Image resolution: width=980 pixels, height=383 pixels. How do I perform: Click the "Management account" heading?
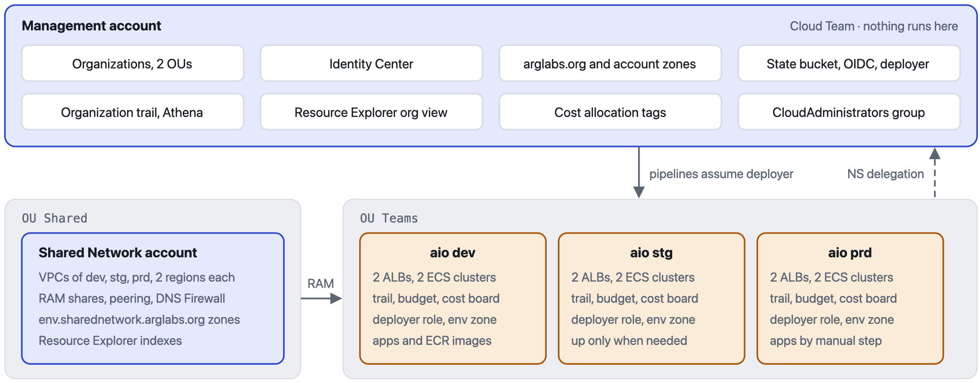(x=91, y=26)
